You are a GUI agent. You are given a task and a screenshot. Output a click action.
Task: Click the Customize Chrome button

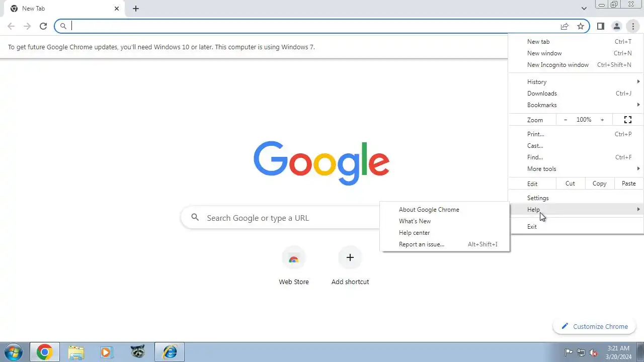tap(595, 326)
